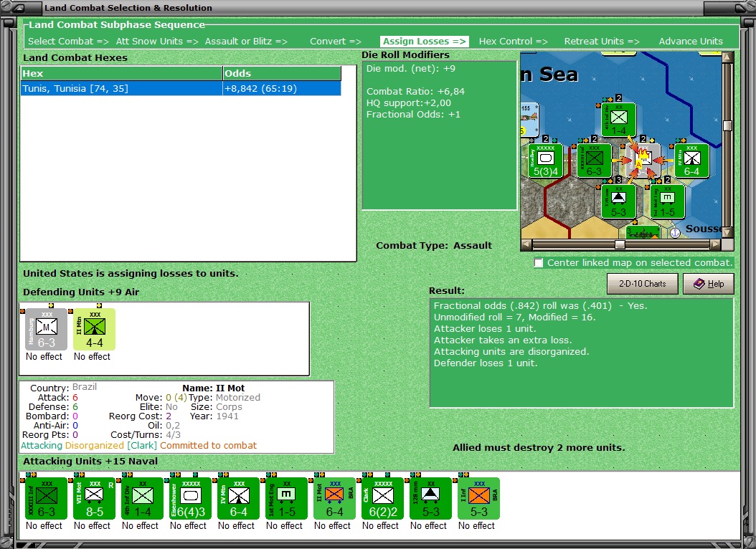Click map scroll left arrow
The image size is (756, 549).
point(526,244)
